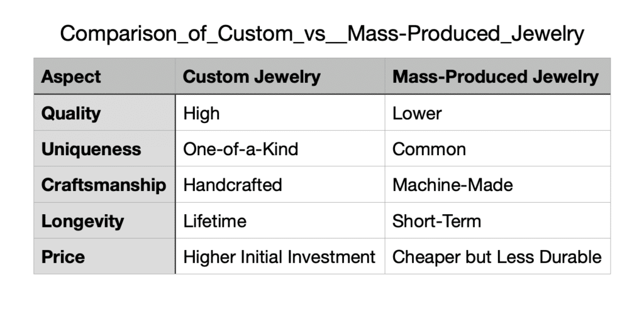
Task: Click the Quality row header
Action: point(105,113)
